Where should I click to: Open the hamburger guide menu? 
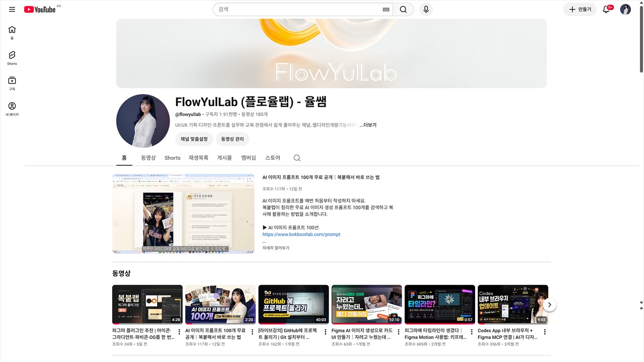12,10
